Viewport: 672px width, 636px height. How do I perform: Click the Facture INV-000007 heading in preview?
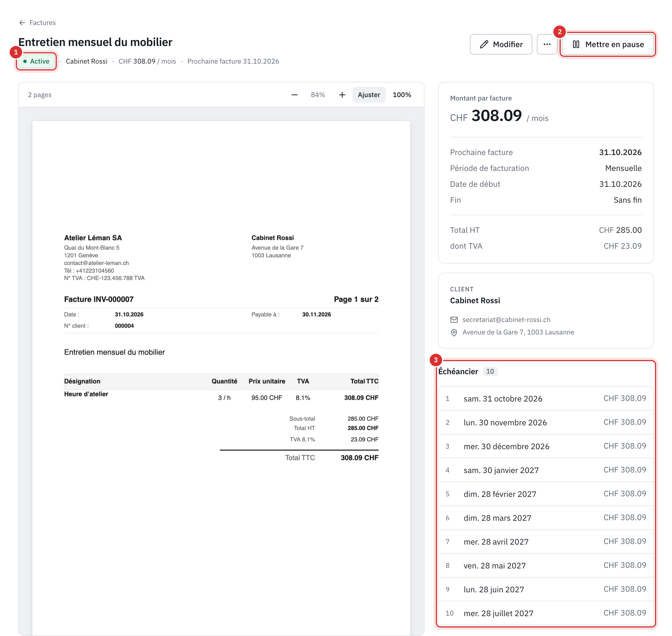(x=98, y=299)
